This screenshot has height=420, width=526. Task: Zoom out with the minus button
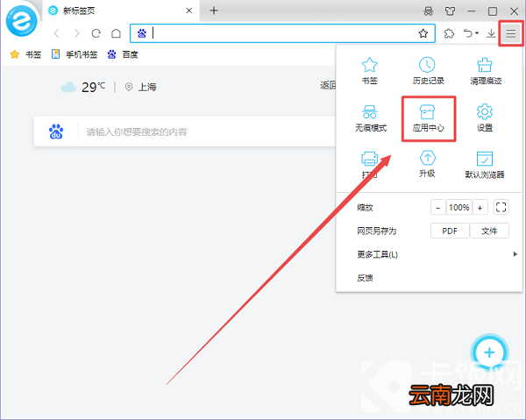(437, 207)
